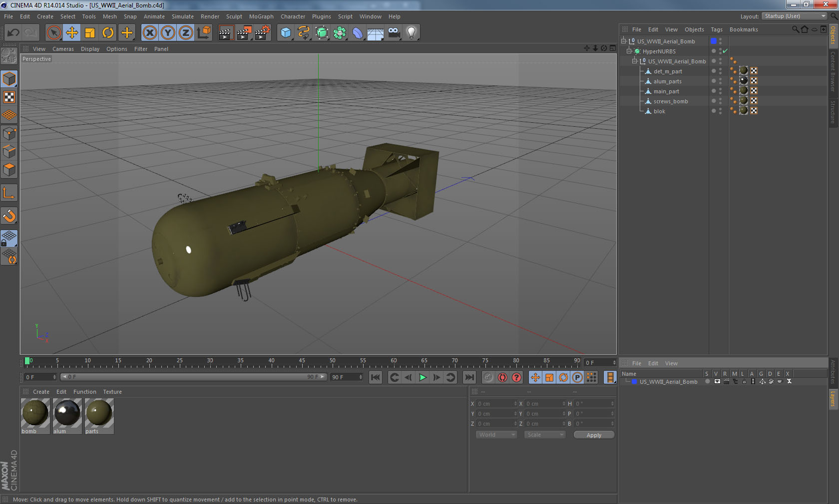Open viewport Cameras menu
Screen dimensions: 839x504
pos(63,49)
